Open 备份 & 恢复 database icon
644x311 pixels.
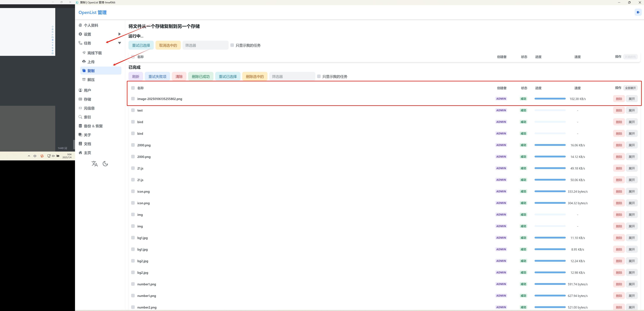coord(80,126)
